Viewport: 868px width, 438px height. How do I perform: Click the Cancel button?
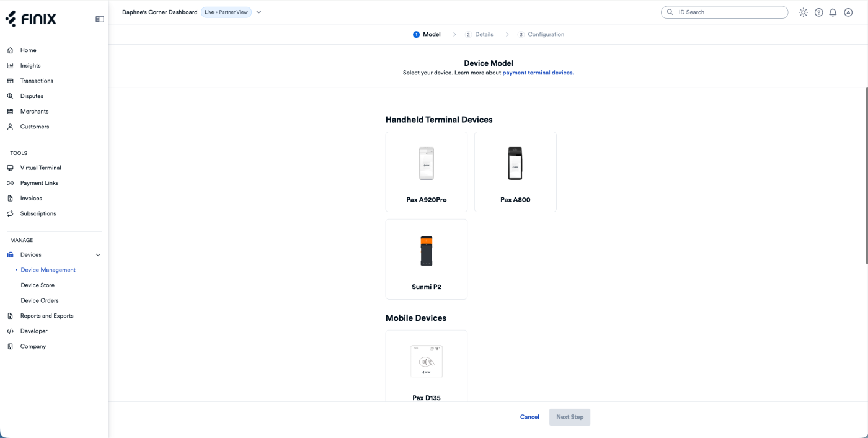[x=529, y=417]
